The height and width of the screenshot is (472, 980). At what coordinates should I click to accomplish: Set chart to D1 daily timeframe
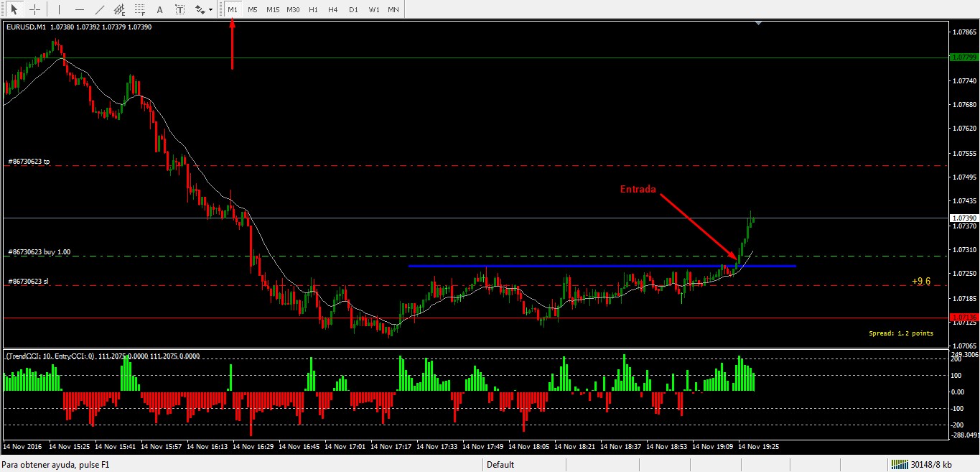(x=353, y=10)
